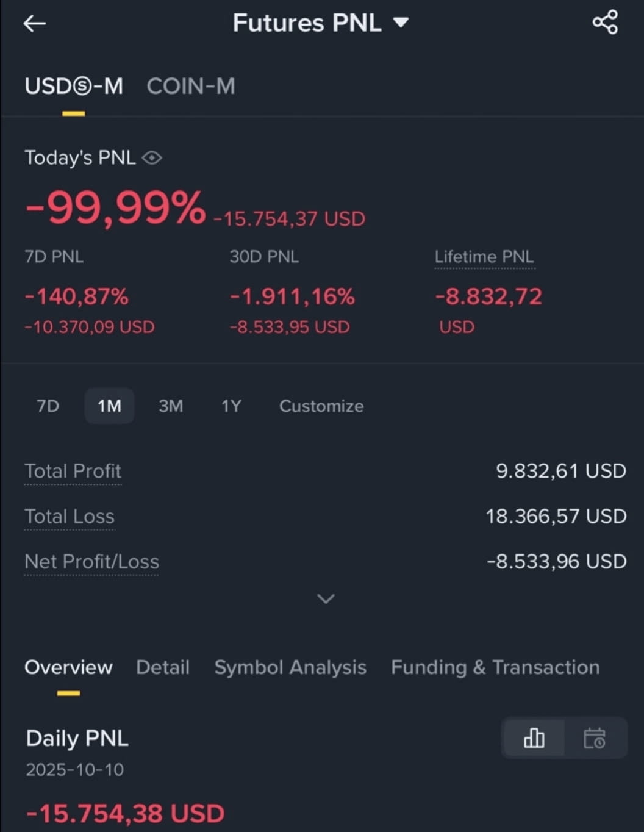Open the Futures PNL dropdown arrow
The width and height of the screenshot is (644, 832).
(x=401, y=23)
